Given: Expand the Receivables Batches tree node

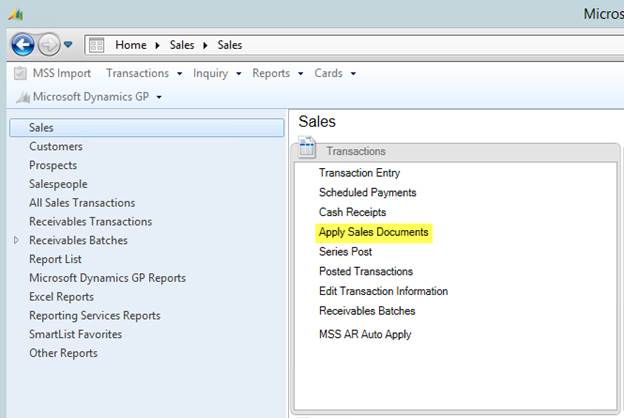Looking at the screenshot, I should (x=16, y=240).
